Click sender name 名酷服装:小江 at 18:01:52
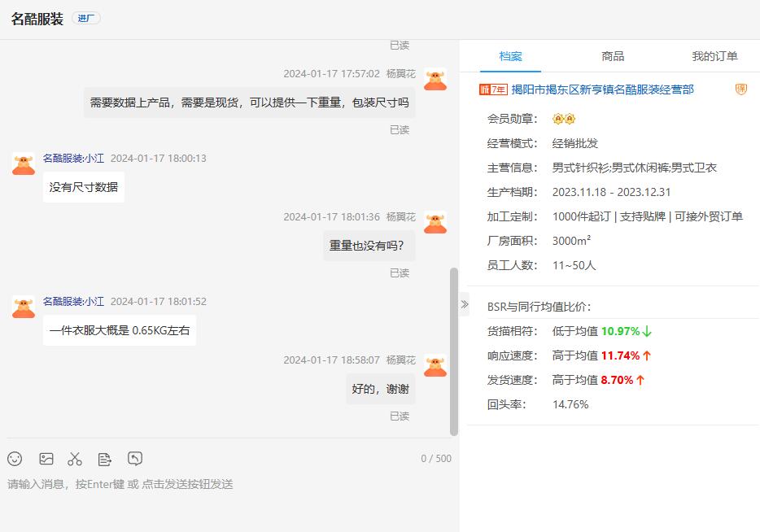This screenshot has width=760, height=532. (x=73, y=302)
